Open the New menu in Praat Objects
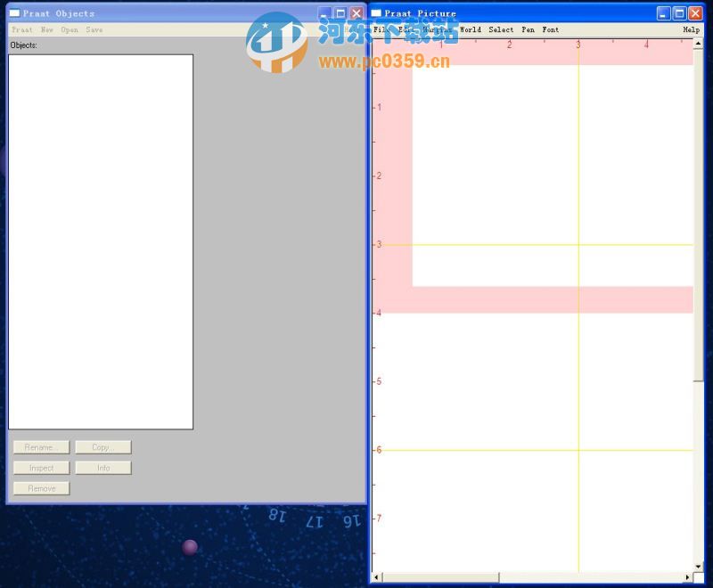Viewport: 713px width, 588px height. pos(47,29)
